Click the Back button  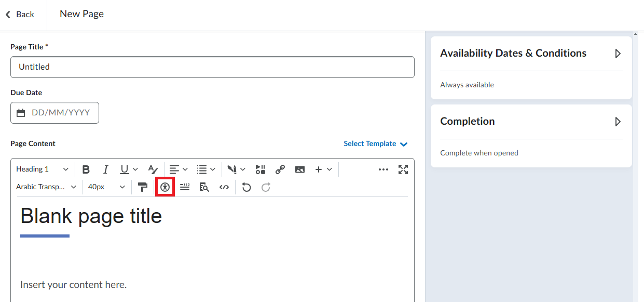coord(20,15)
